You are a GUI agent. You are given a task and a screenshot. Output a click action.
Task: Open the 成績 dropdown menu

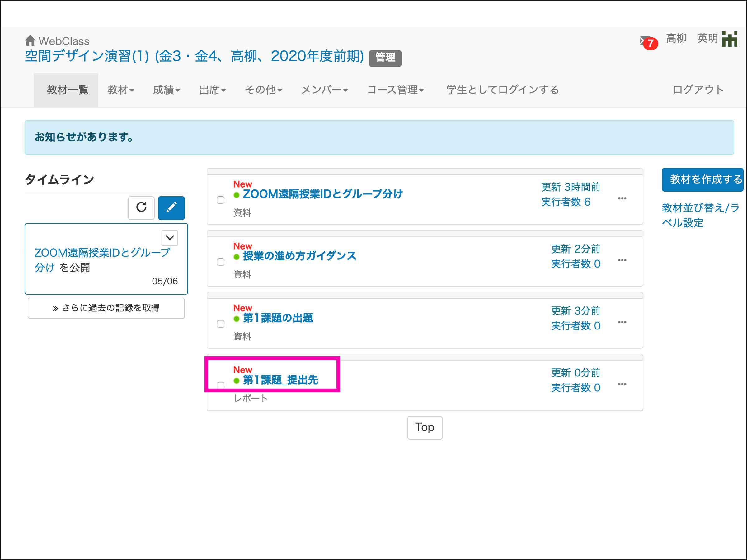[x=166, y=90]
